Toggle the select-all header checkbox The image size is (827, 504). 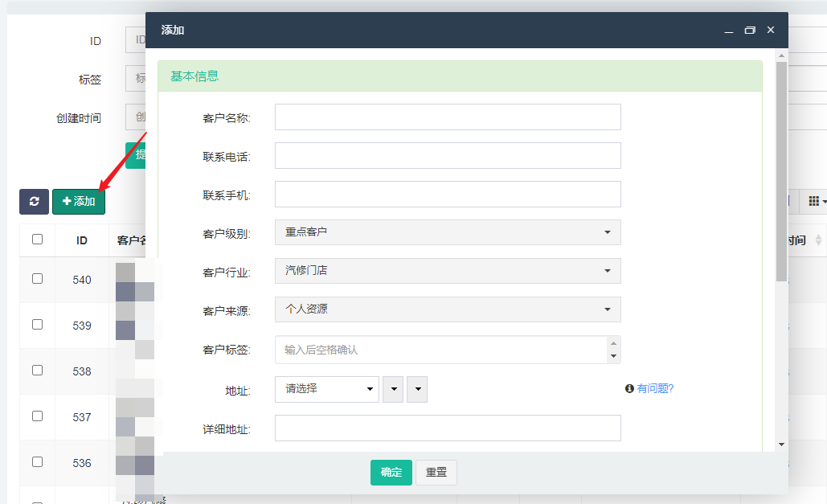(x=37, y=240)
